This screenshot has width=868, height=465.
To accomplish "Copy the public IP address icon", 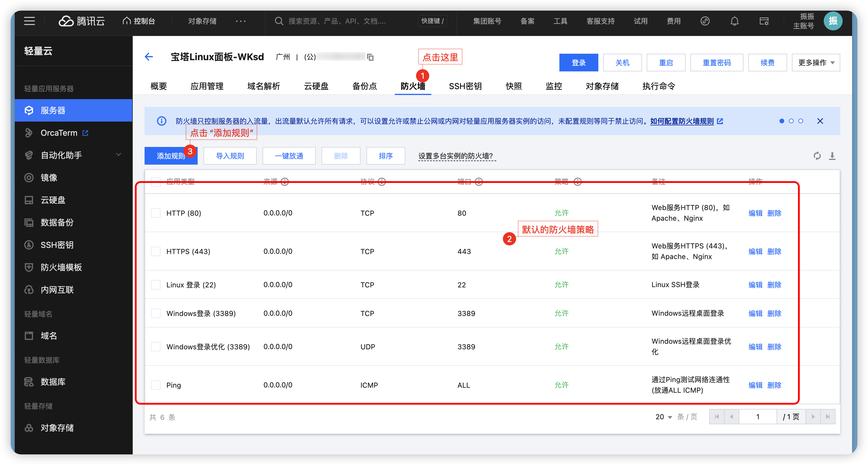I will [370, 57].
